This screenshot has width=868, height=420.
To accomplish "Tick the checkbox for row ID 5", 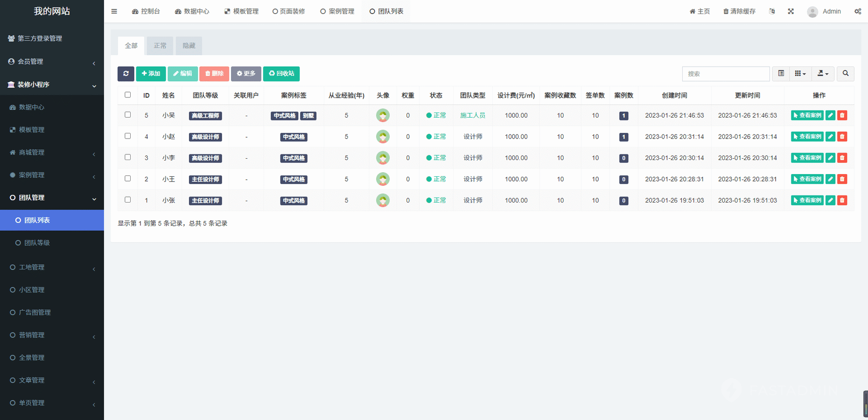I will (127, 115).
